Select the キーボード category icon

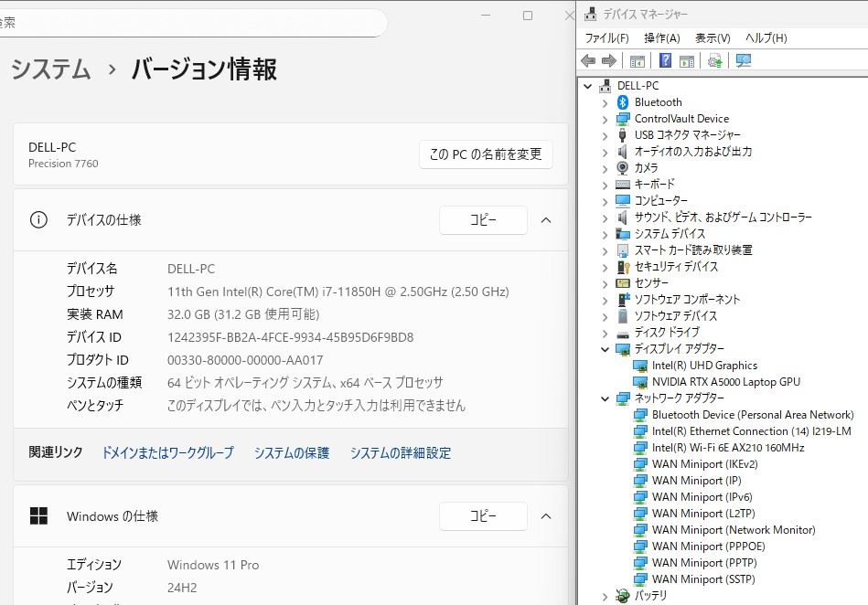[x=623, y=185]
